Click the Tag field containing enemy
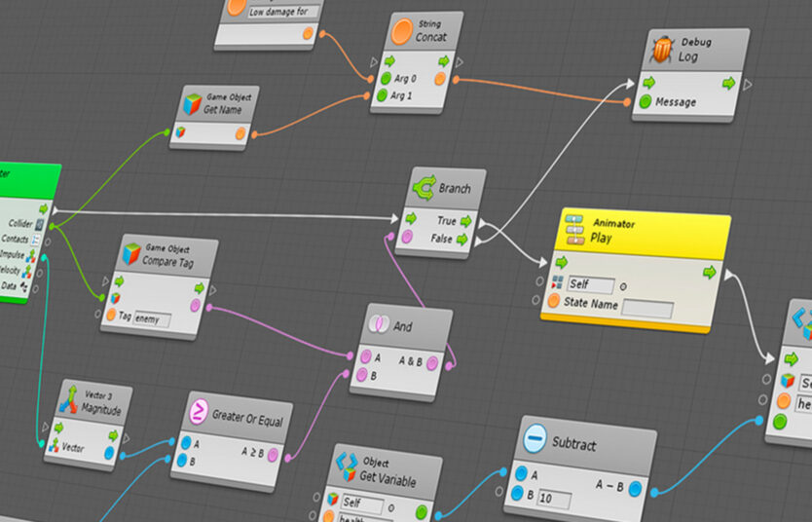Screen dimensions: 812x522 click(x=152, y=319)
